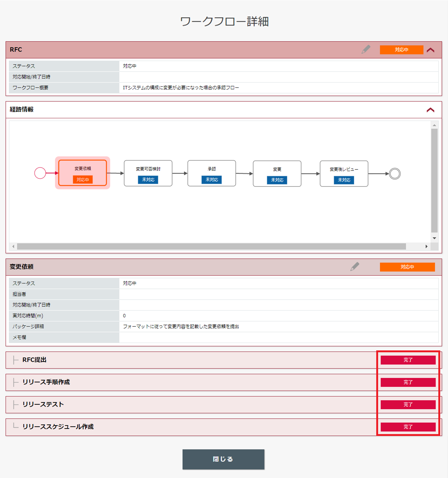Screen dimensions: 448x478
Task: Click the 対応中 badge inside 変更依頼 node
Action: 83,180
